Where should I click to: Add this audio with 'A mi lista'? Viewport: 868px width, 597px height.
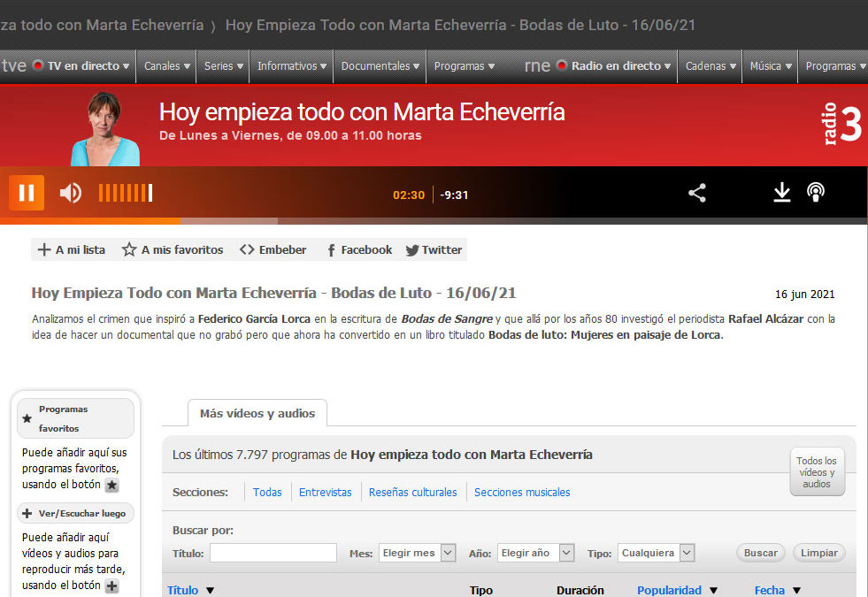[72, 249]
